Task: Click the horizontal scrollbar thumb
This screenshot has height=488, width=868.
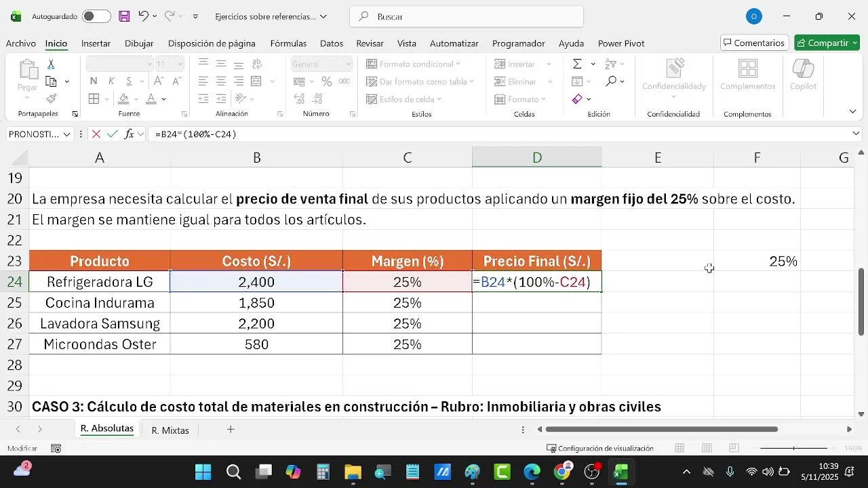Action: coord(661,429)
